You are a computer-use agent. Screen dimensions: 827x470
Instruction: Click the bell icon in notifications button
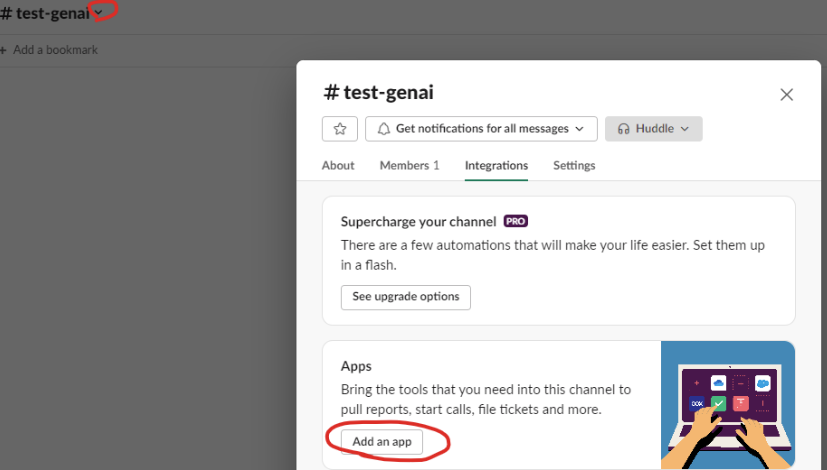click(x=383, y=129)
